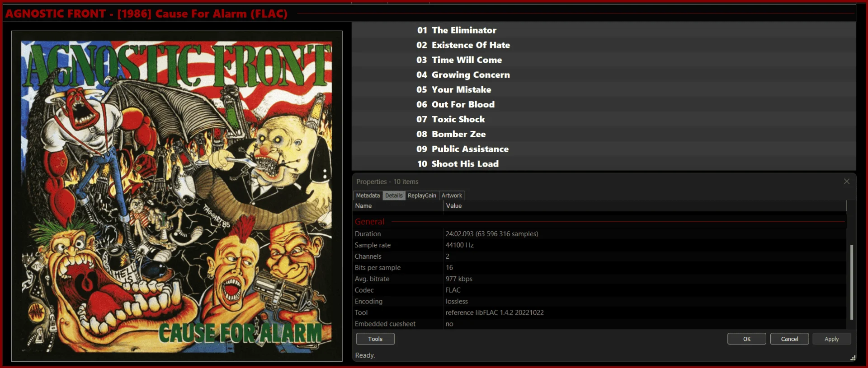Switch to the Details tab
Image resolution: width=868 pixels, height=368 pixels.
(x=394, y=196)
